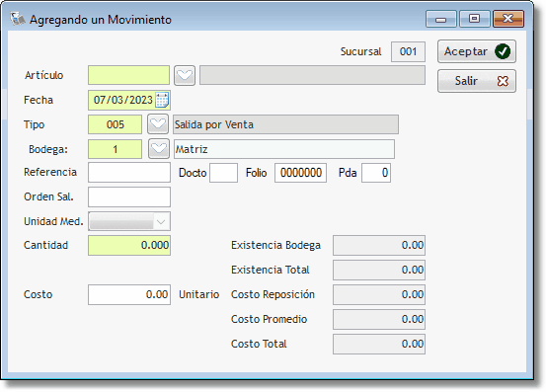This screenshot has height=392, width=546.
Task: Click the Salir button
Action: [x=476, y=81]
